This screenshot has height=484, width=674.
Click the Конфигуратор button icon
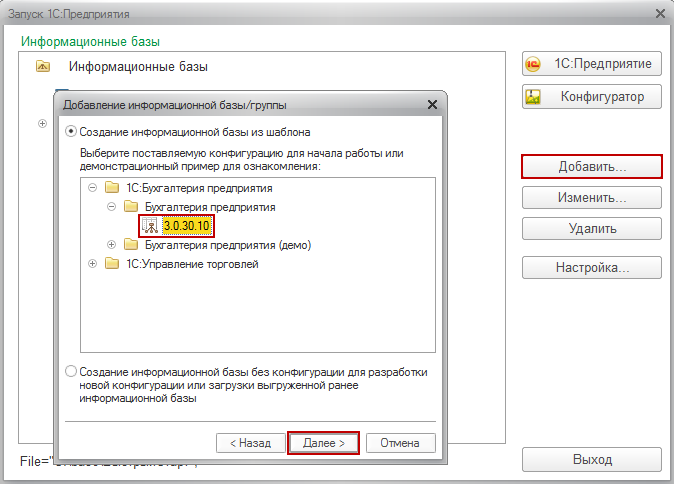(533, 97)
